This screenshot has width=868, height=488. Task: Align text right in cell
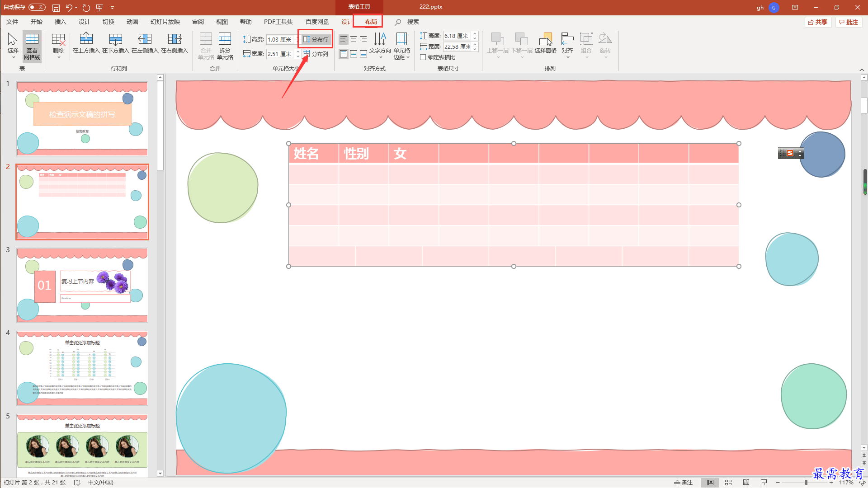[x=363, y=39]
